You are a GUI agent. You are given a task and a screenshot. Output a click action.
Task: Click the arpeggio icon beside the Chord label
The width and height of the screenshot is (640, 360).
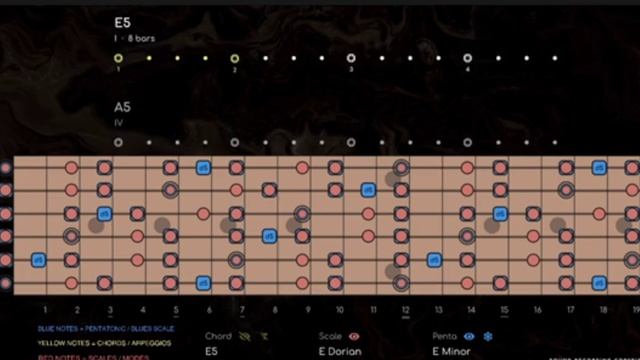tap(264, 337)
